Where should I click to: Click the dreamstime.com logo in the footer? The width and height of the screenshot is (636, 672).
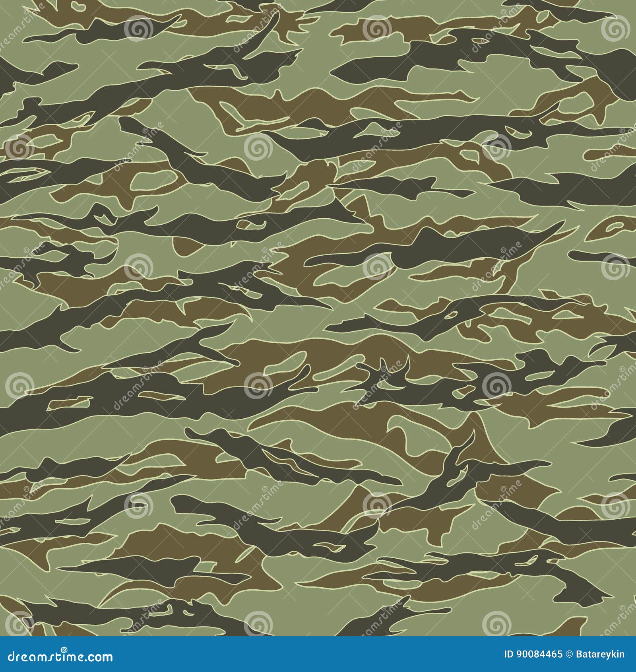[60, 657]
